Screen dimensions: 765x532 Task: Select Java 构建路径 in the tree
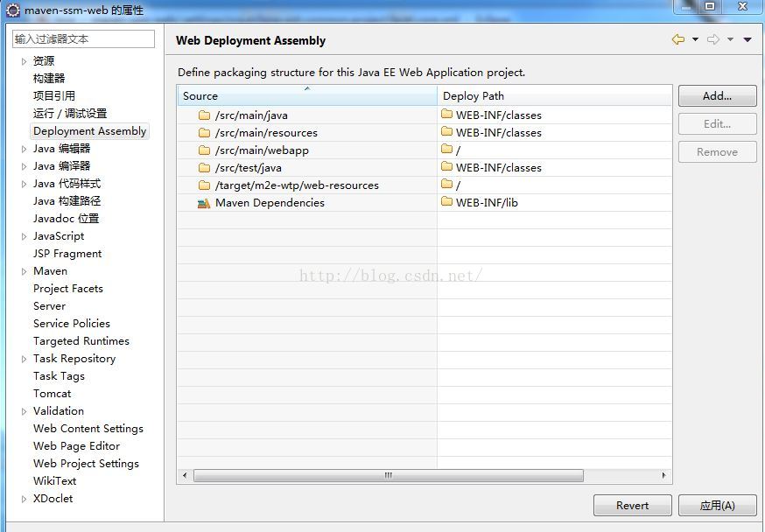[x=67, y=201]
